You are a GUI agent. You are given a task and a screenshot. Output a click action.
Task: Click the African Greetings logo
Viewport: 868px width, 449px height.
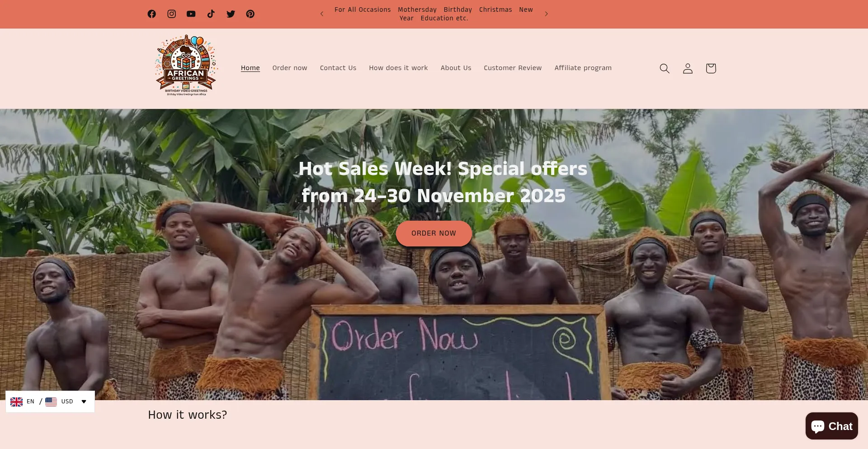(187, 66)
